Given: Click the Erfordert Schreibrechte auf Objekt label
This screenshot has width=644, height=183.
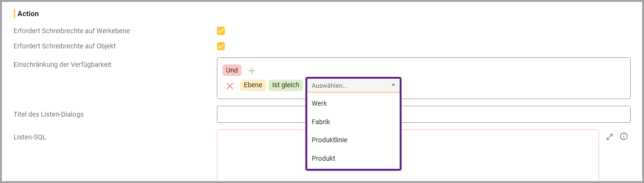Looking at the screenshot, I should (65, 46).
